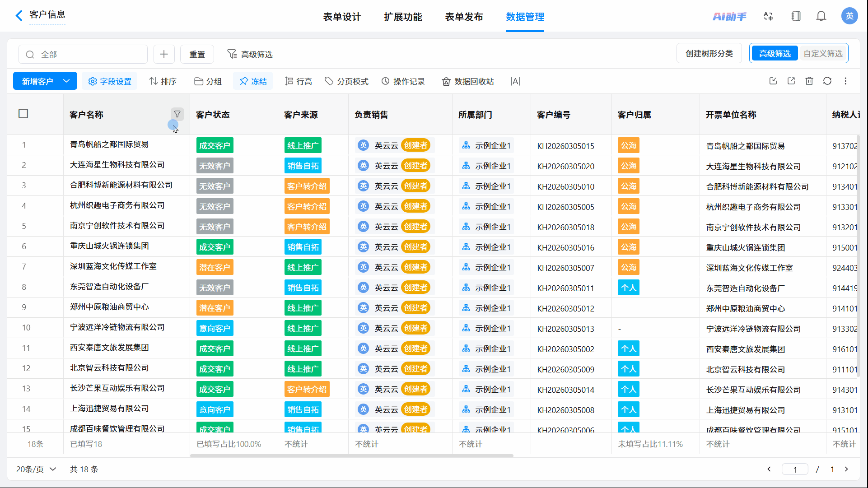
Task: Click customer number KH20260305018
Action: point(565,227)
